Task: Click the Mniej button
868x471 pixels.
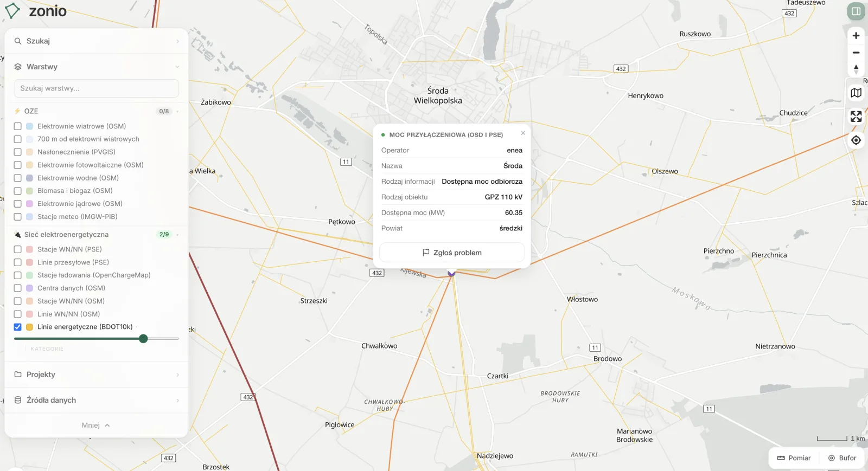Action: pos(96,425)
